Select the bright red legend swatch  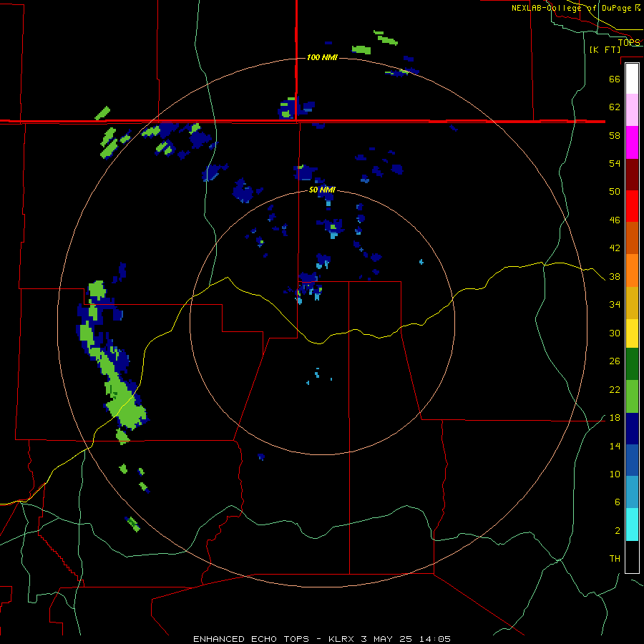[632, 206]
